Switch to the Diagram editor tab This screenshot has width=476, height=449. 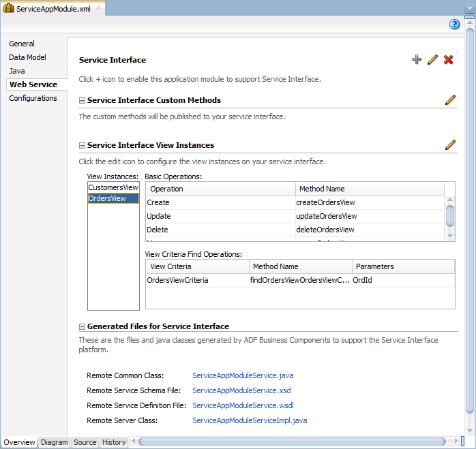(x=55, y=442)
